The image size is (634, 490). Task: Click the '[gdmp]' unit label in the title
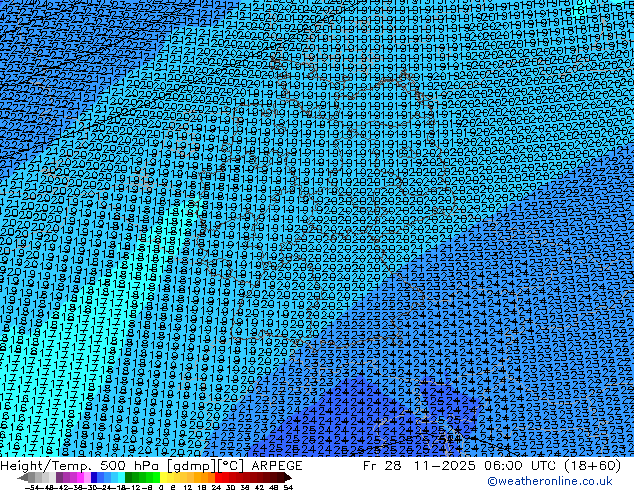click(x=190, y=466)
